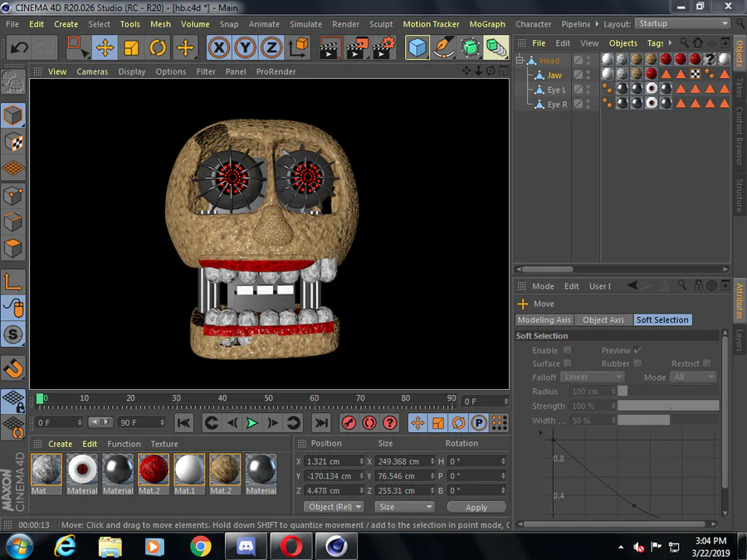Open the MoGraph menu
Screen dimensions: 747x560
coord(486,24)
